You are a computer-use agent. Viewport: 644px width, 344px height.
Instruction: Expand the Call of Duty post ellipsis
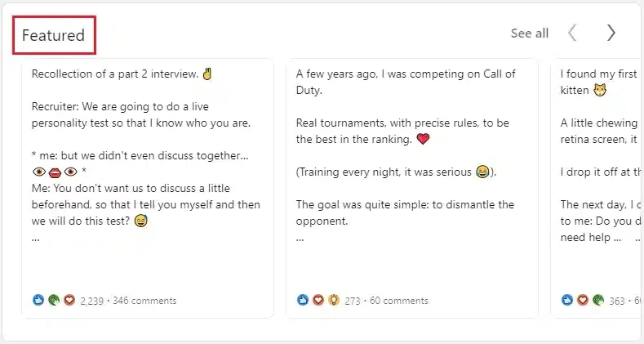click(300, 239)
